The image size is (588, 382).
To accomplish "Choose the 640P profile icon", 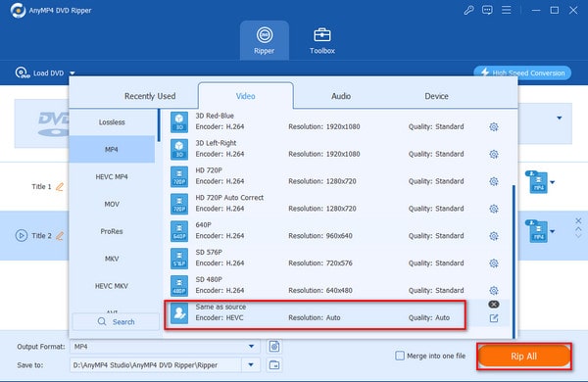I will [179, 231].
